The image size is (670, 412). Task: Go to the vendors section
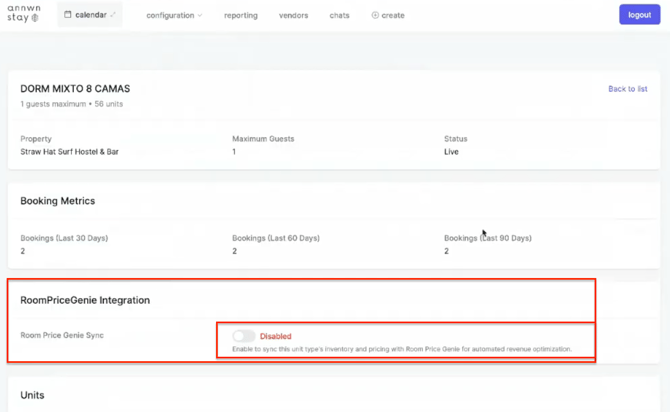pos(293,16)
